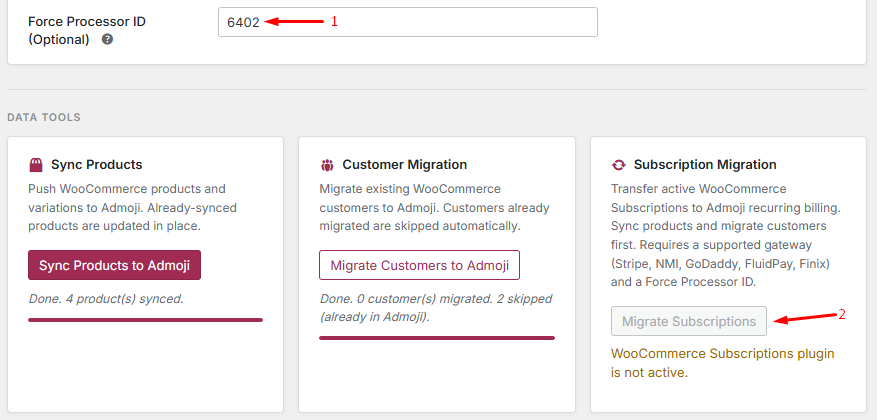Click the Migrate Subscriptions button
This screenshot has width=877, height=420.
689,322
